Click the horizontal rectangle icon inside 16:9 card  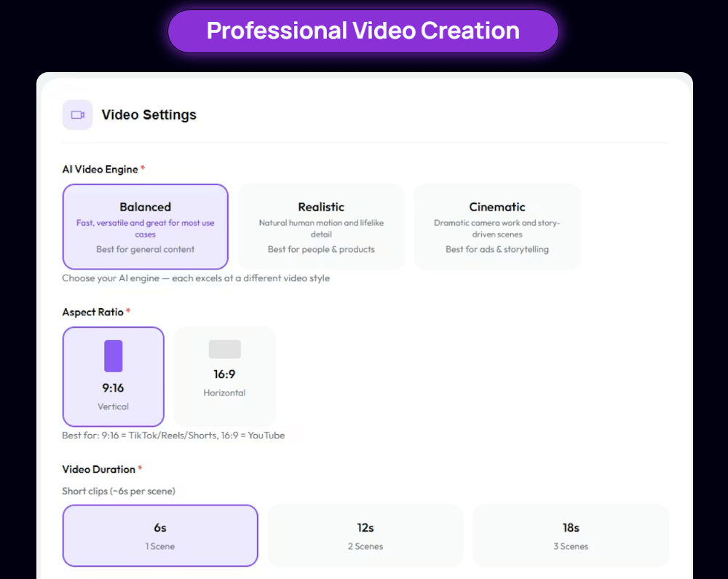coord(224,349)
